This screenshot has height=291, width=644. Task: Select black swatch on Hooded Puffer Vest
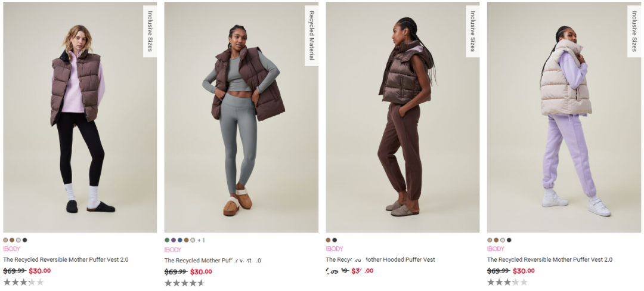(335, 240)
